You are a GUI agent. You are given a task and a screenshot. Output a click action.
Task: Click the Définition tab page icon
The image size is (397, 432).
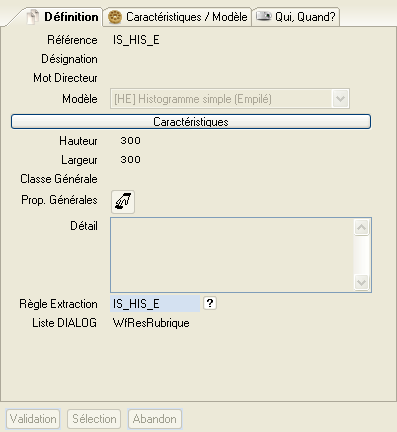(33, 17)
